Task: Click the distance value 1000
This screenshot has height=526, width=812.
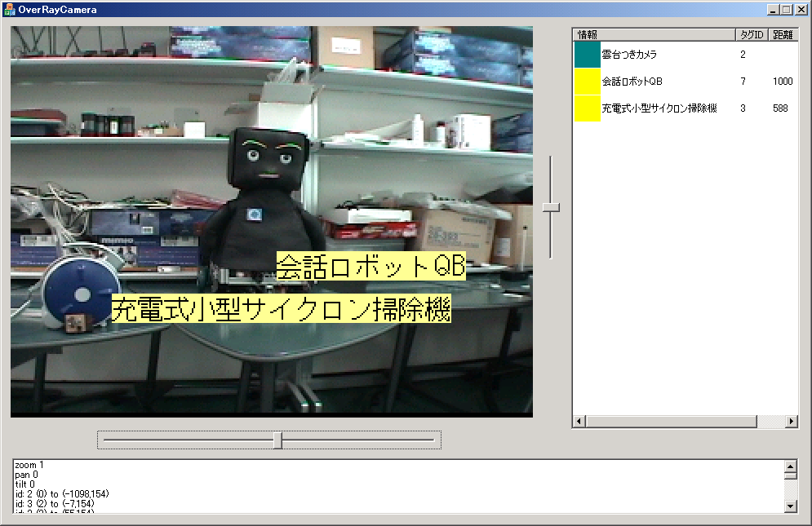Action: [x=783, y=82]
